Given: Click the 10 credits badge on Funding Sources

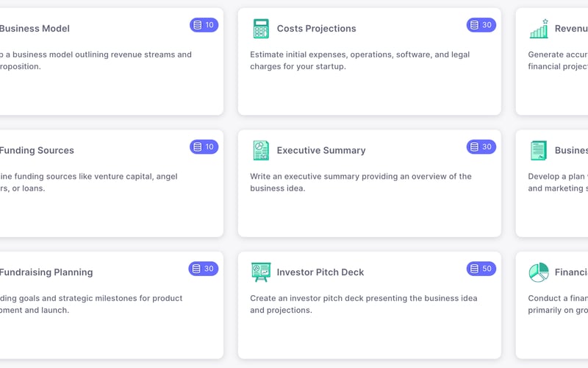Looking at the screenshot, I should tap(204, 147).
